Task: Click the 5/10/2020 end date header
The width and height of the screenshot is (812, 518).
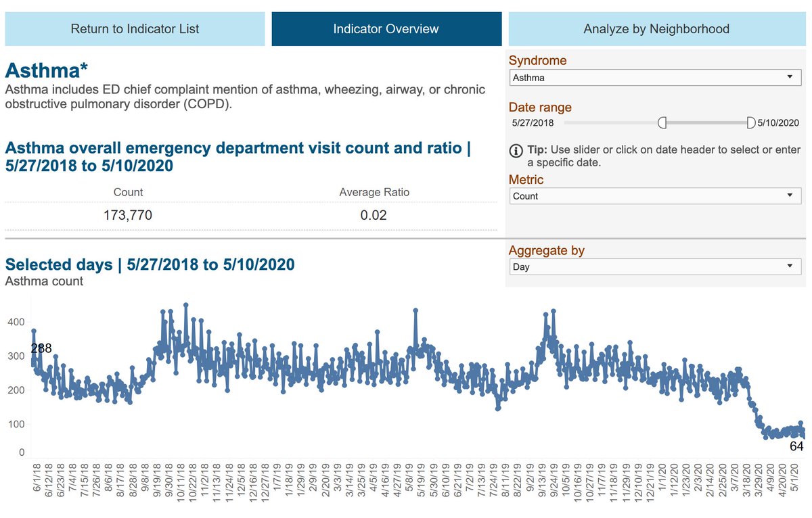Action: coord(778,123)
